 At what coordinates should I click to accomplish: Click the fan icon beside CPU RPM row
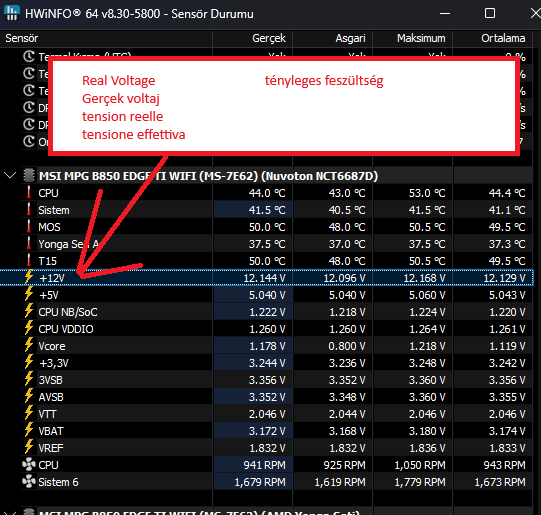29,465
